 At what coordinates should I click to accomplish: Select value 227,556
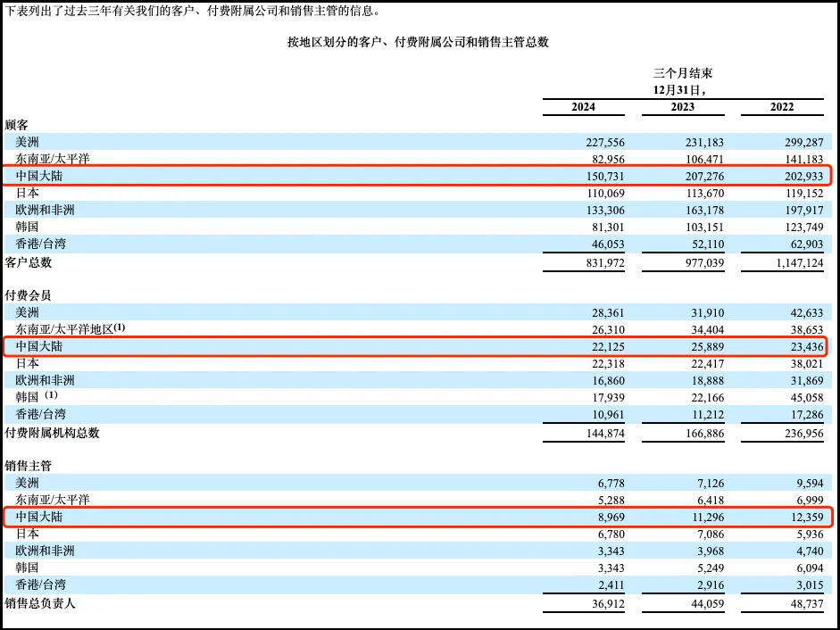(605, 143)
